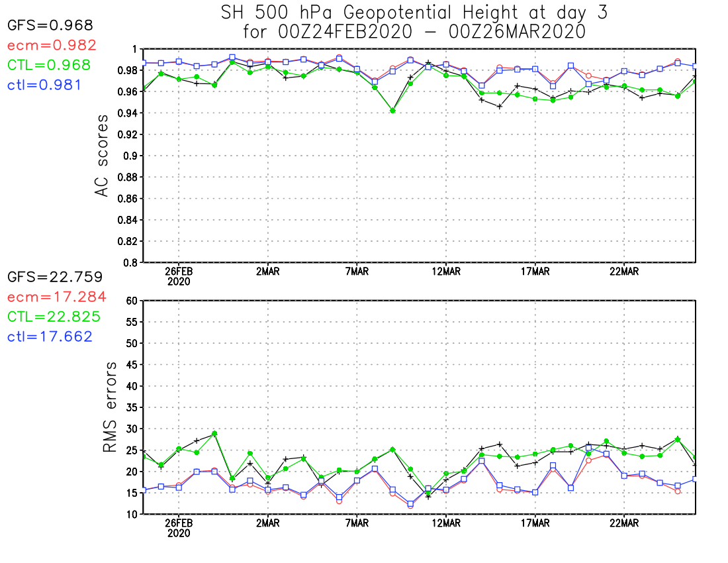Click the "12MAR" label under AC chart
Screen dimensions: 728x563
(x=446, y=272)
